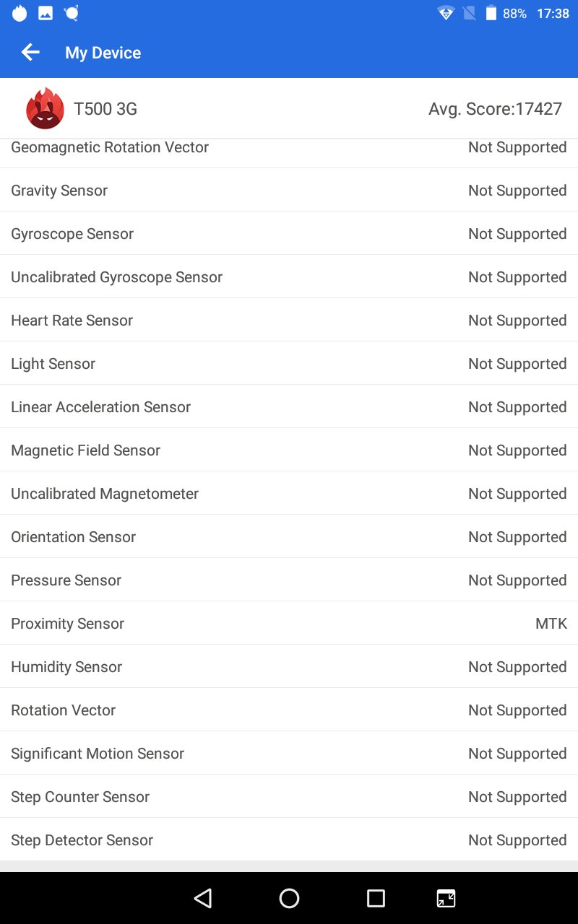The image size is (578, 924).
Task: Select the Step Detector Sensor row
Action: point(289,840)
